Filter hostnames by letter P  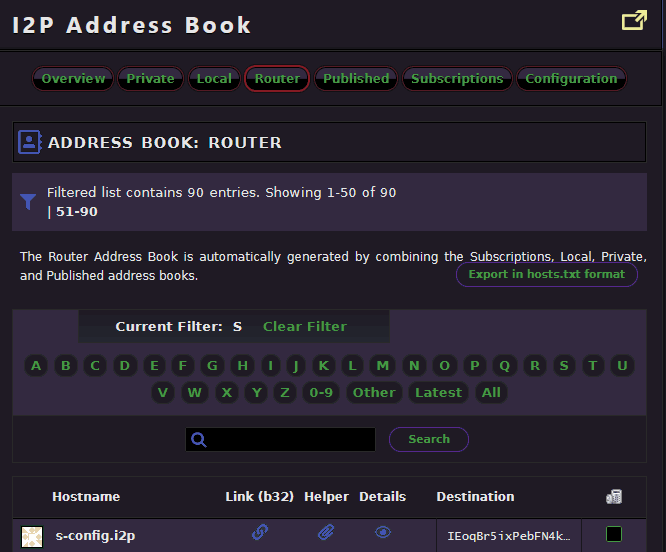475,366
